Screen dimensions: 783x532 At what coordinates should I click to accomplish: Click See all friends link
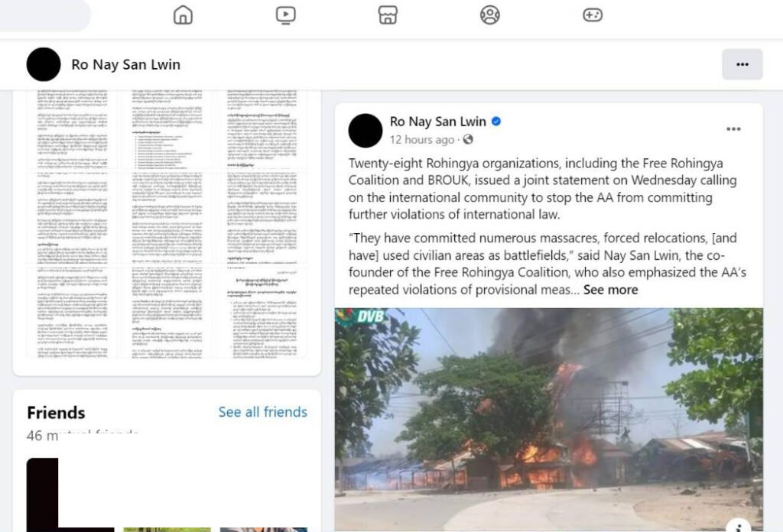(x=263, y=412)
